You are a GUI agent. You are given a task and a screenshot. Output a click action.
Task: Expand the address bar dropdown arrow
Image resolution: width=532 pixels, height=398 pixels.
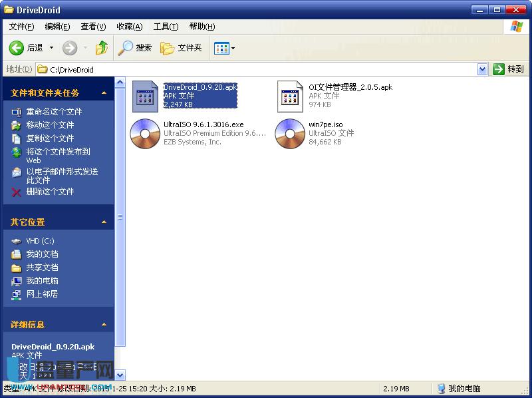482,69
